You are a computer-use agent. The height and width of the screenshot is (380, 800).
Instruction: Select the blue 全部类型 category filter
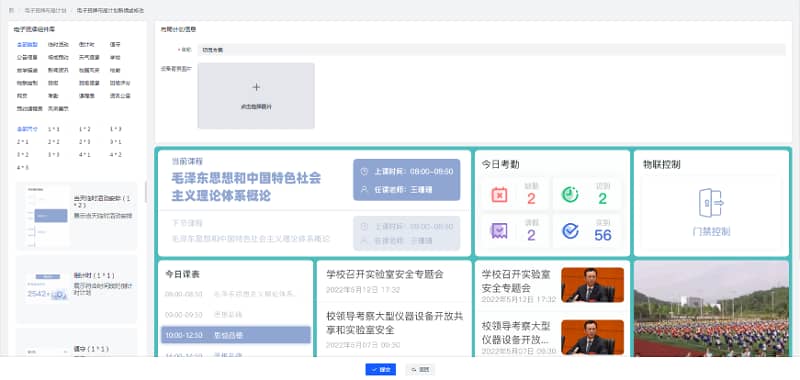27,44
